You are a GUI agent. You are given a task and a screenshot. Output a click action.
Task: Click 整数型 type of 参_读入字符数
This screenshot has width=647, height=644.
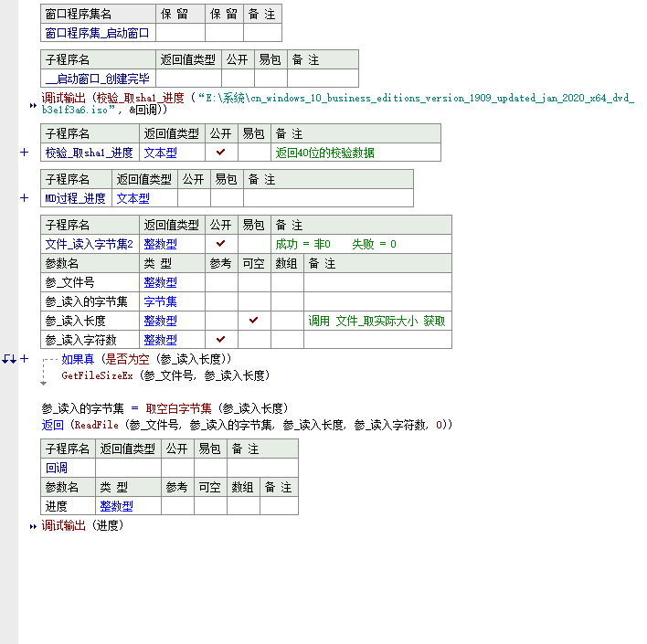click(161, 340)
